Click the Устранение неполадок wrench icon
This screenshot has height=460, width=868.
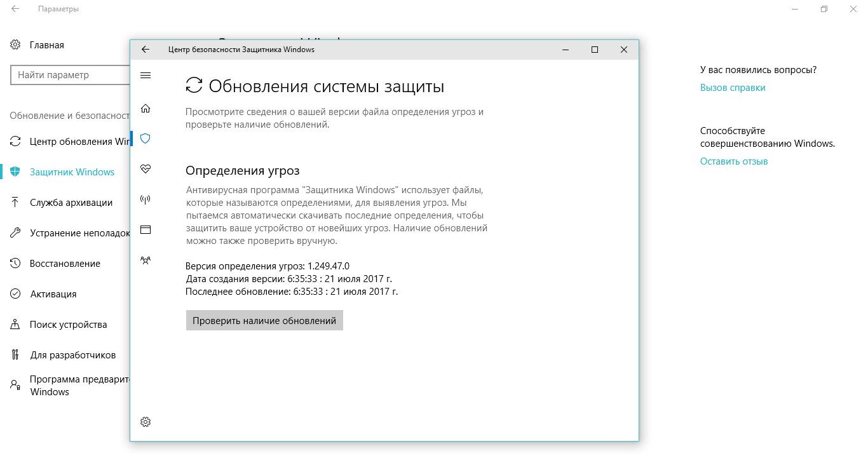point(15,233)
